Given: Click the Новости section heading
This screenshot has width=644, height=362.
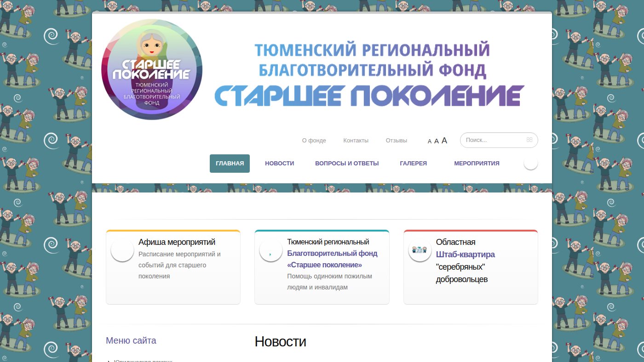Looking at the screenshot, I should 281,341.
